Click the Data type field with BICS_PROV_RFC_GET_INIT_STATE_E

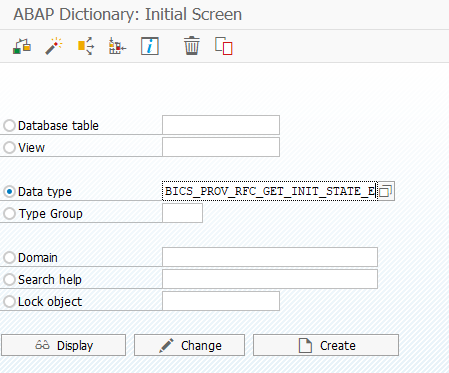click(270, 191)
